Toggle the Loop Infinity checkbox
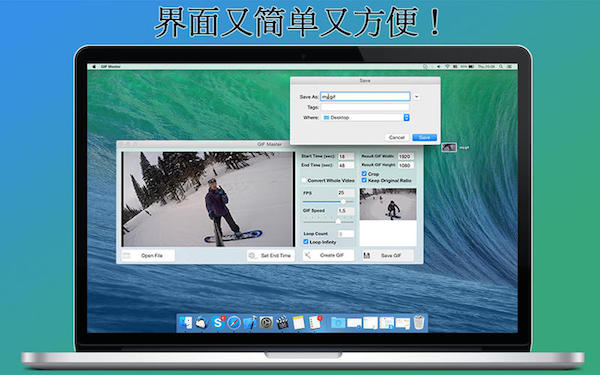The image size is (600, 375). click(x=306, y=242)
